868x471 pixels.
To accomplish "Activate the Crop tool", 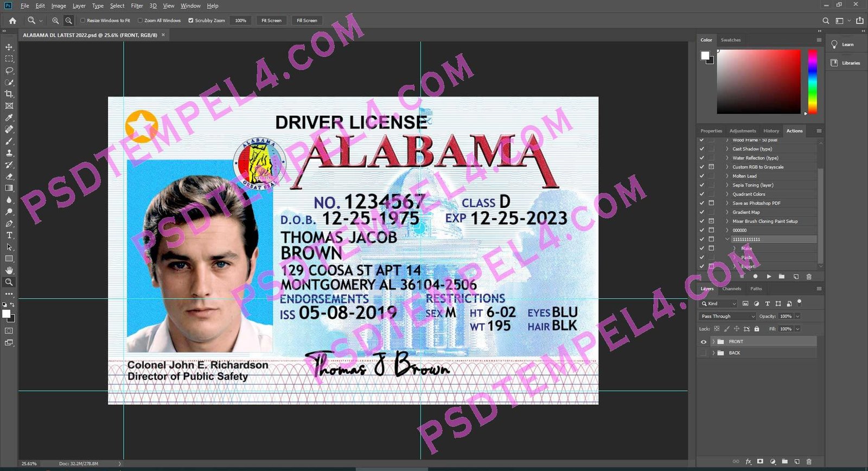I will 9,94.
